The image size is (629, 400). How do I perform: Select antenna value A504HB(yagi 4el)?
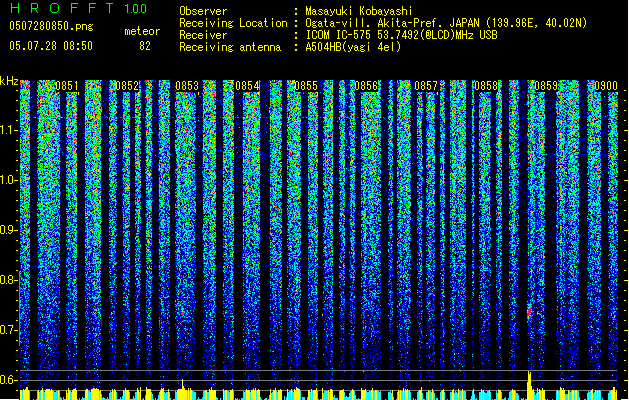coord(353,47)
